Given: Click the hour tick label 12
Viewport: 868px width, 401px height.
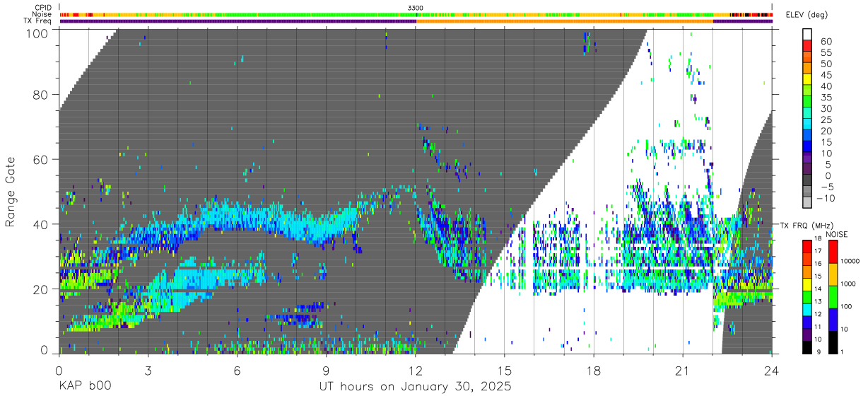Looking at the screenshot, I should click(416, 370).
